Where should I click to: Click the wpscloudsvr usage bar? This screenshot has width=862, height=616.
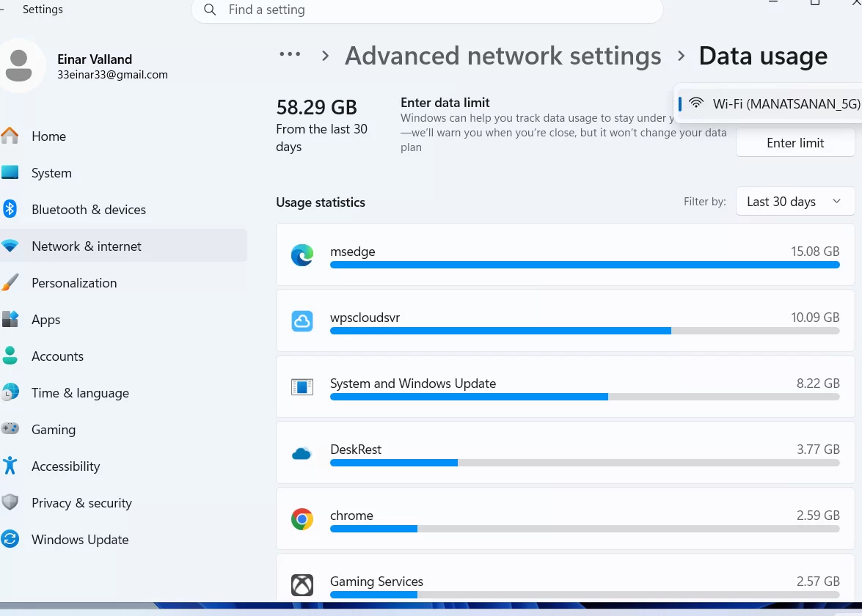point(585,331)
